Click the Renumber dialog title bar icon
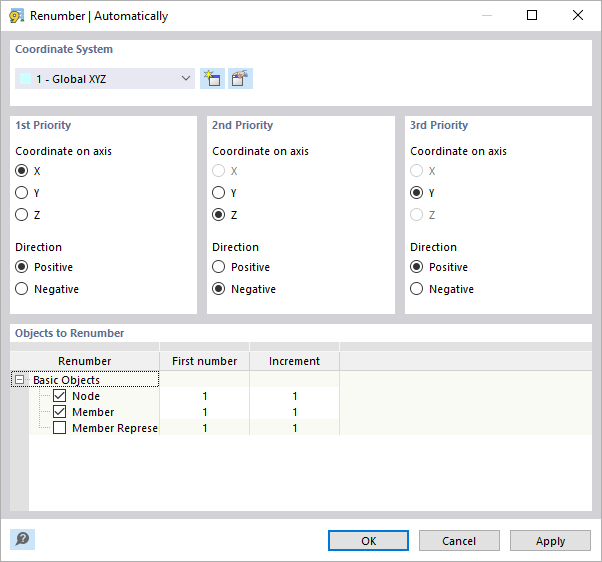Viewport: 602px width, 562px height. 16,16
